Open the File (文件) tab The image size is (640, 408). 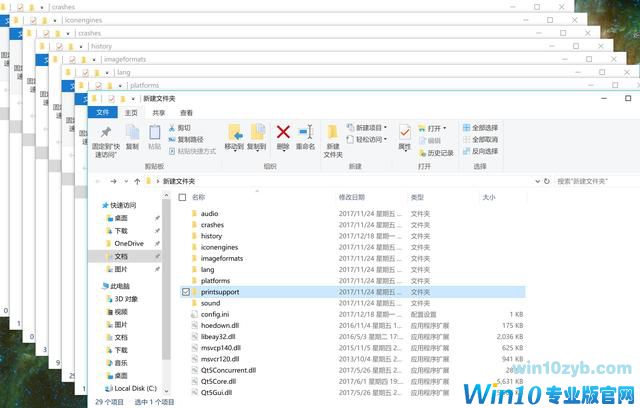point(103,113)
